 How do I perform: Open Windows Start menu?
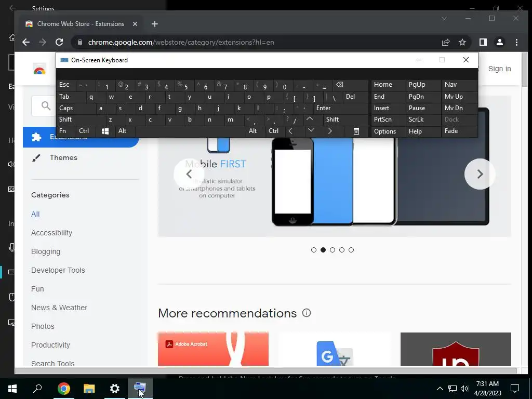(12, 388)
